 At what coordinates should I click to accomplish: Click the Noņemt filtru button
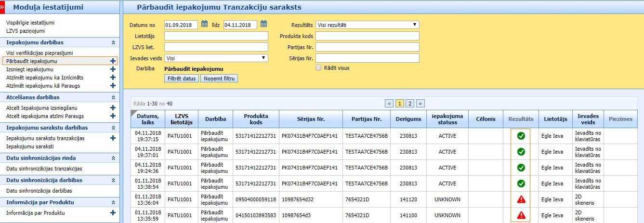tap(219, 78)
